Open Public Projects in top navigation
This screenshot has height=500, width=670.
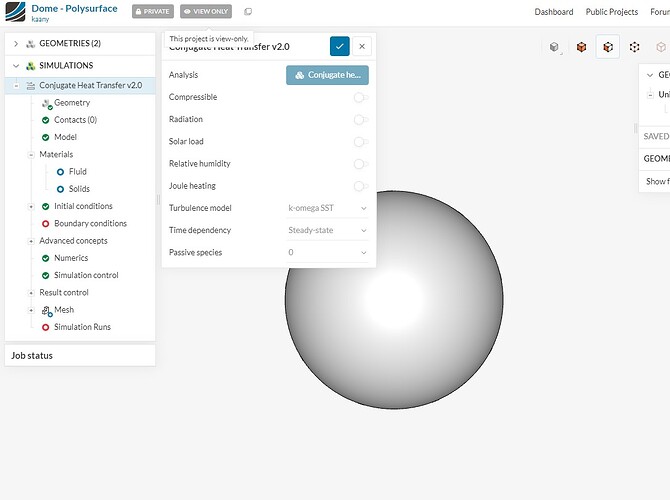[611, 12]
